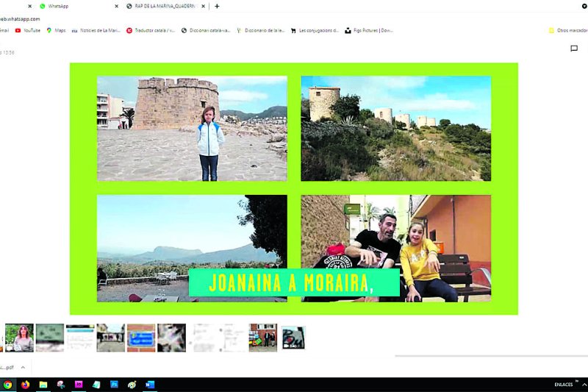Viewport: 588px width, 392px height.
Task: Click the web.whatsapp.com address bar
Action: click(20, 19)
